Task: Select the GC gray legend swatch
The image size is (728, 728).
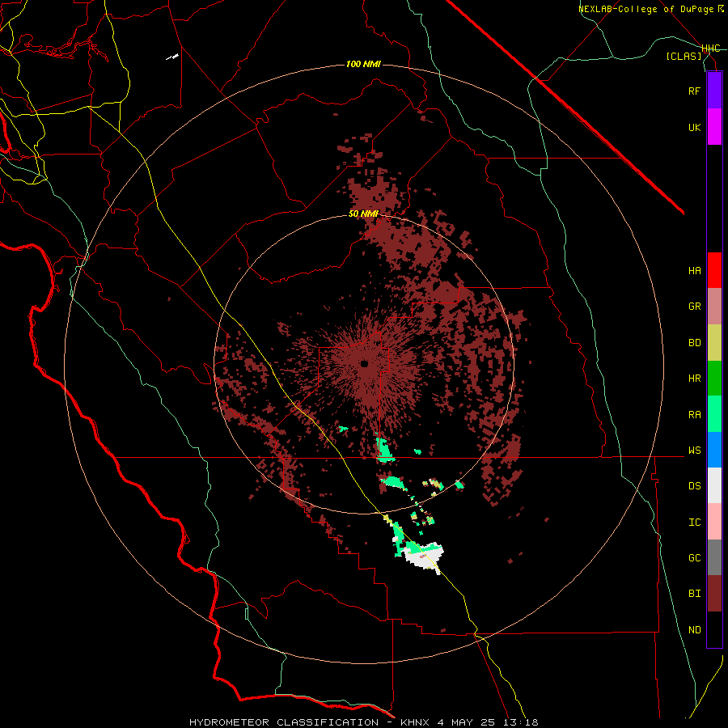Action: click(x=714, y=557)
